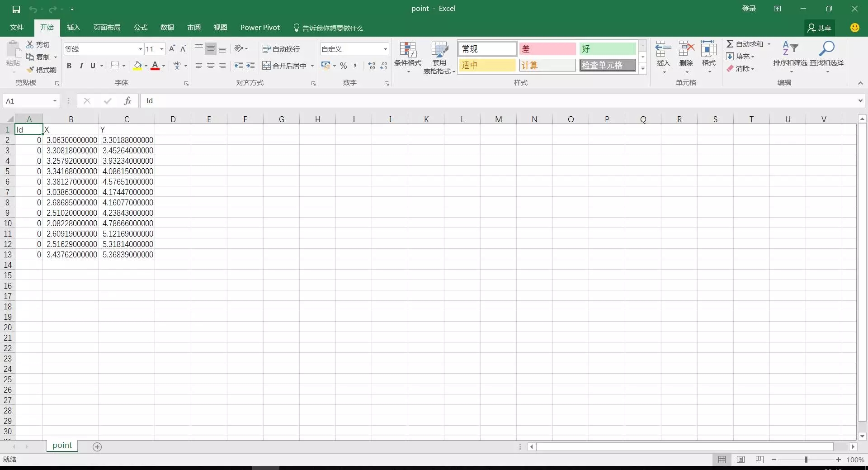Expand the cell styles gallery more arrow
The image size is (868, 470).
[x=642, y=68]
